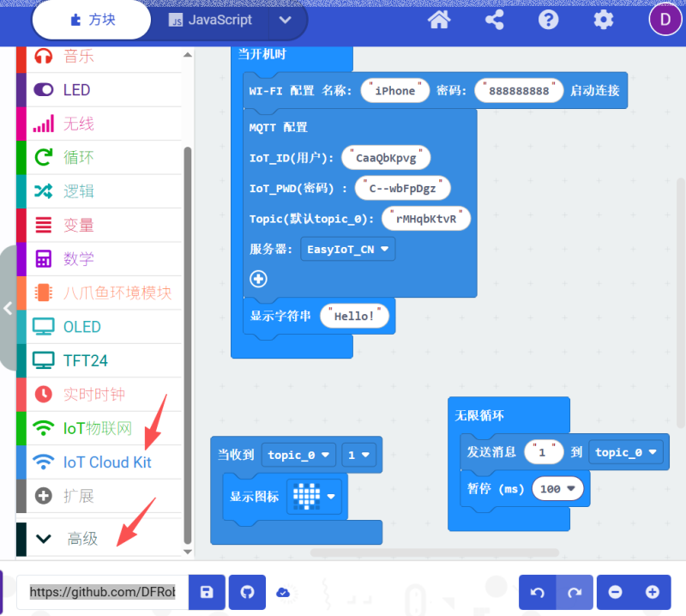Open the IoT Cloud Kit category

106,462
